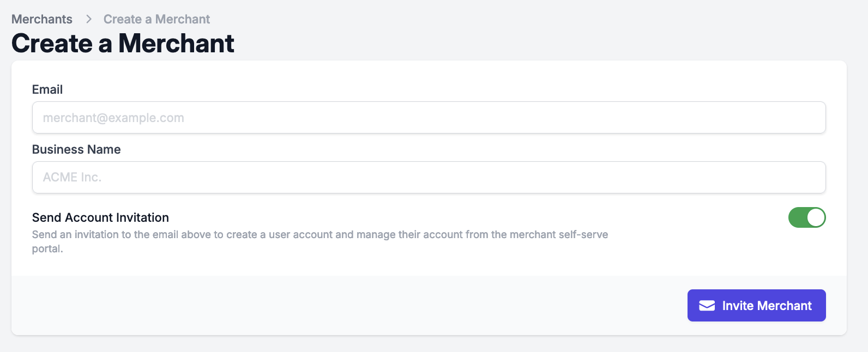Click the 'Send Account Invitation' label

pos(100,217)
